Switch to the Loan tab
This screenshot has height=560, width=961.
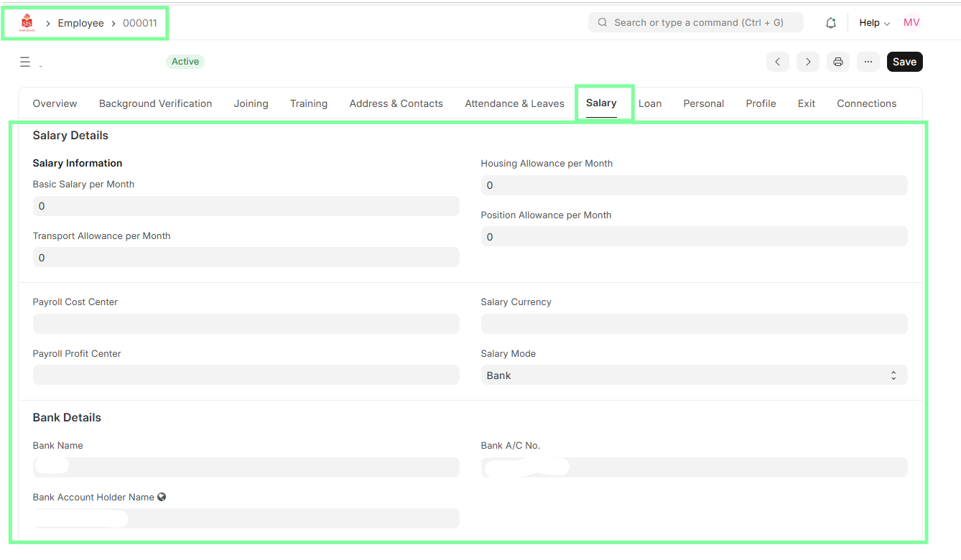click(649, 103)
